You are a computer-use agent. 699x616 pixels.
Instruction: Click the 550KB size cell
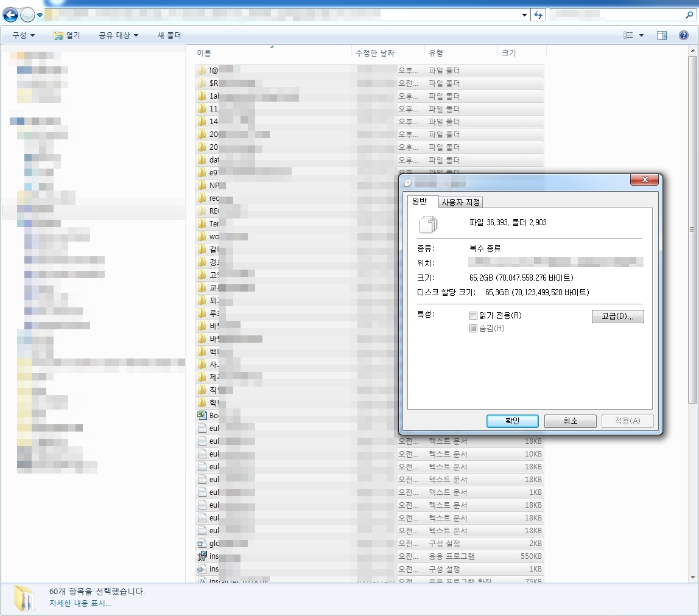pyautogui.click(x=531, y=556)
